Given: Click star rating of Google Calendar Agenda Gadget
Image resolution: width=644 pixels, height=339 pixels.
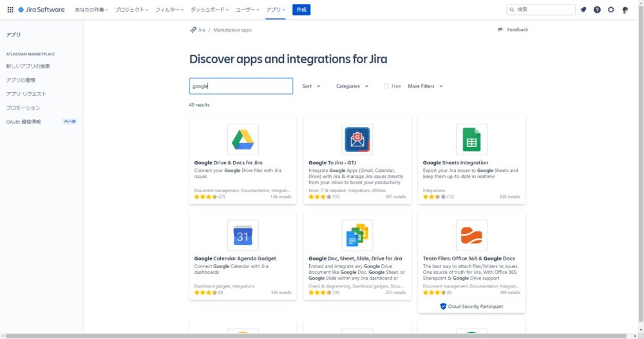Looking at the screenshot, I should [205, 293].
